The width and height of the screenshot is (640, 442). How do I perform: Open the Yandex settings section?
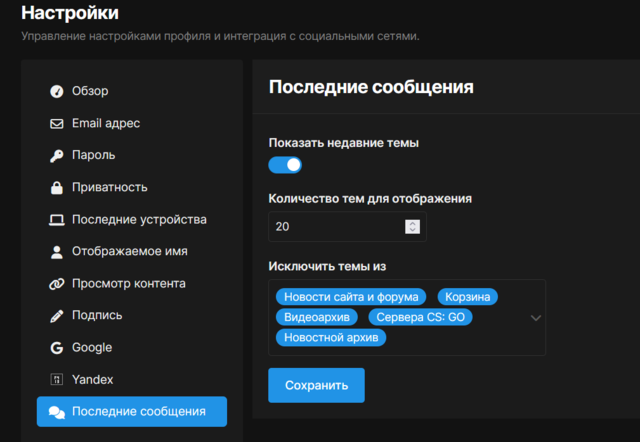pyautogui.click(x=92, y=379)
